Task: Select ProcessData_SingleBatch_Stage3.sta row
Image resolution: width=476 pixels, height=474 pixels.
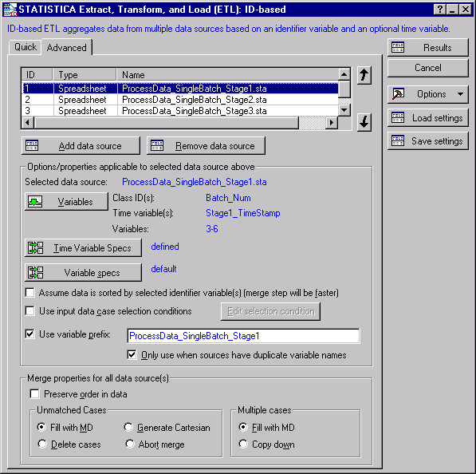Action: (x=180, y=111)
